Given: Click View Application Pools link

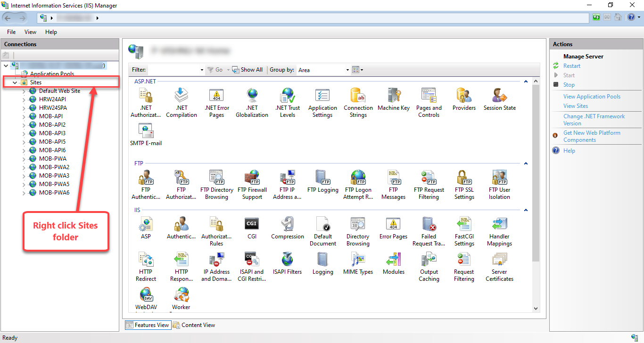Looking at the screenshot, I should coord(592,96).
